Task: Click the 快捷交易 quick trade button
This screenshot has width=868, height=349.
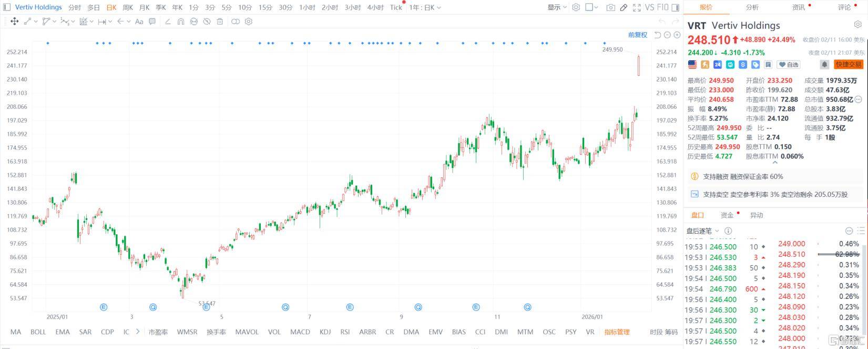Action: [848, 64]
